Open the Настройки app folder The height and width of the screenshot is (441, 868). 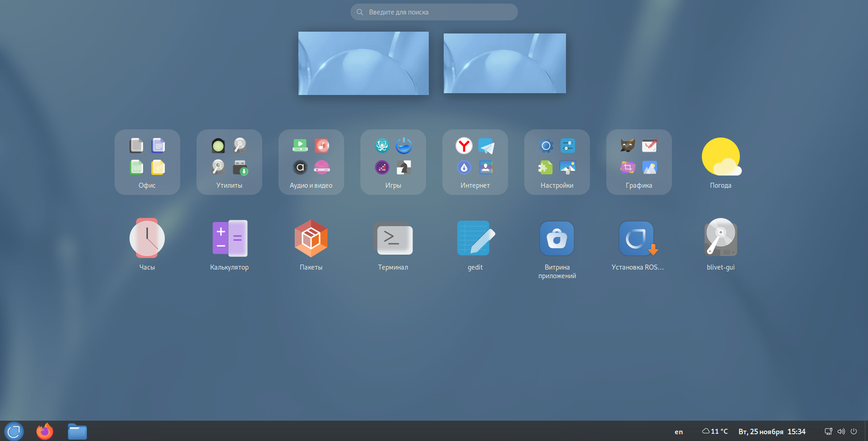[557, 162]
